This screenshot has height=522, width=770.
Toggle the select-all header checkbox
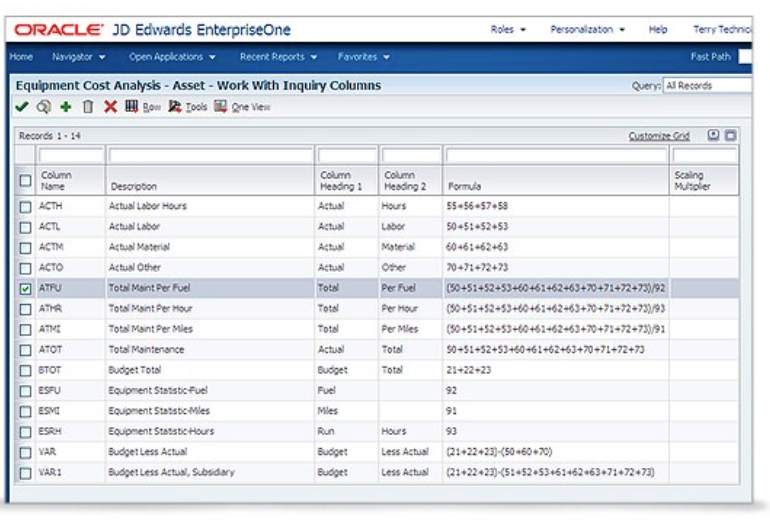[x=26, y=180]
